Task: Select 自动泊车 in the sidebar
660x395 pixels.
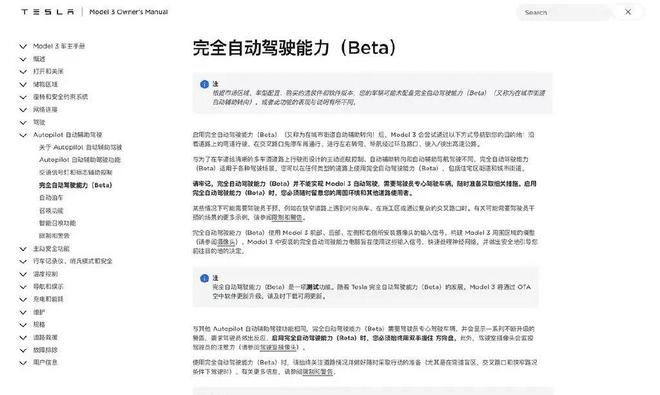Action: pos(51,198)
